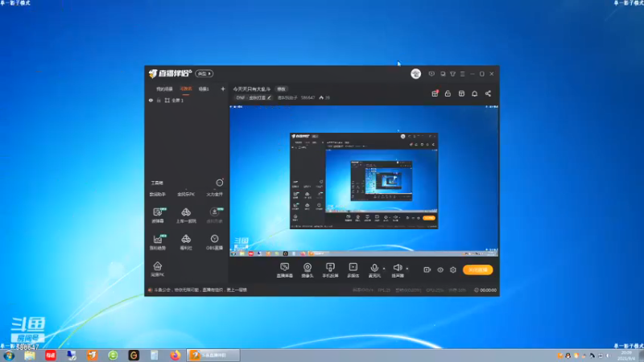Open the green browser icon in the taskbar
Image resolution: width=644 pixels, height=362 pixels.
(x=113, y=356)
